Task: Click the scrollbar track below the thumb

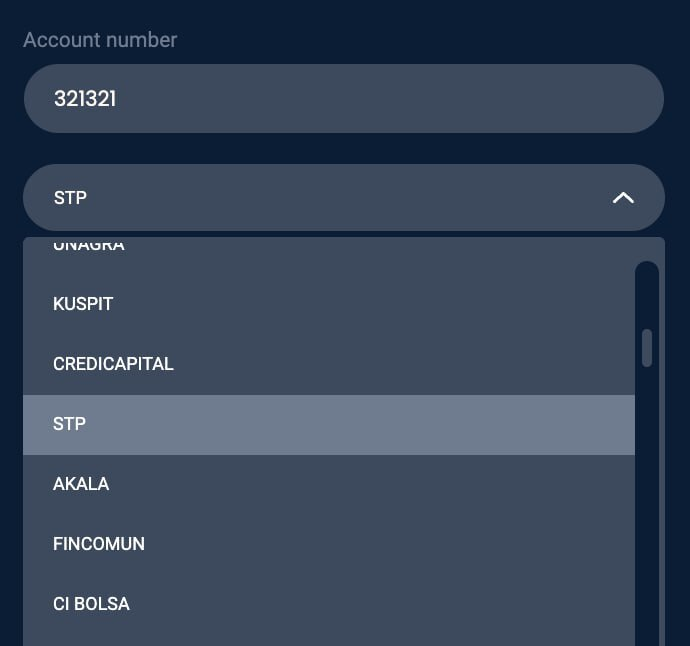Action: tap(647, 500)
